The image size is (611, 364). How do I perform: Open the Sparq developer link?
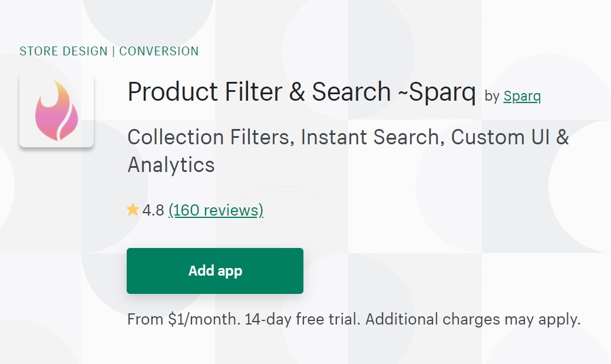point(522,97)
